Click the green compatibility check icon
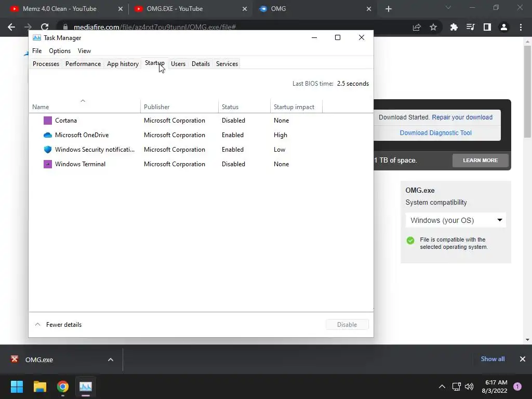Screen dimensions: 532x399 click(x=410, y=241)
